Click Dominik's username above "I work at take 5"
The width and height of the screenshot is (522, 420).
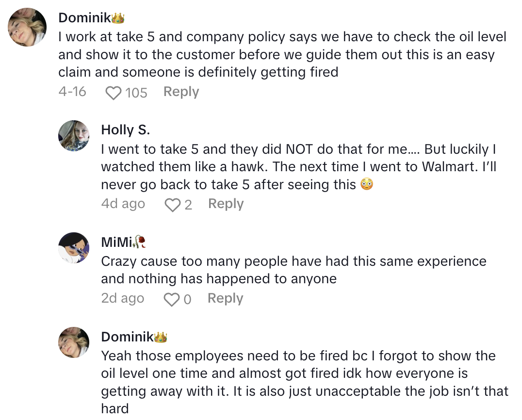tap(85, 18)
